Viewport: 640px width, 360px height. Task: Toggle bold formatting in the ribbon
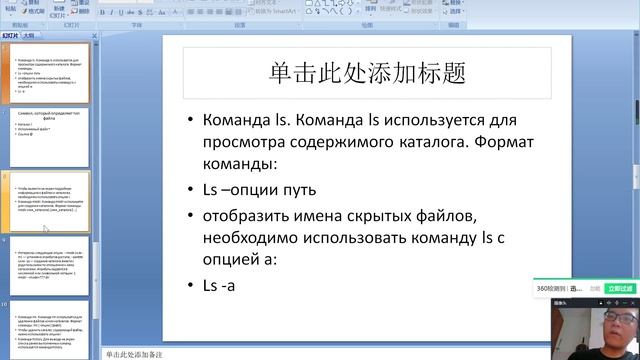point(102,13)
